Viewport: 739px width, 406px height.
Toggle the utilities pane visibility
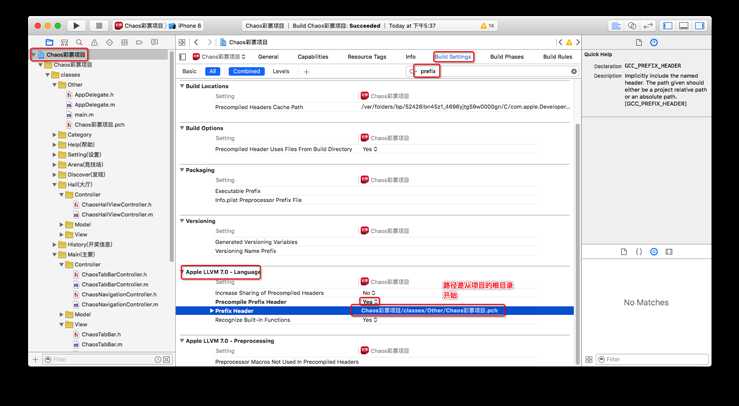point(700,26)
